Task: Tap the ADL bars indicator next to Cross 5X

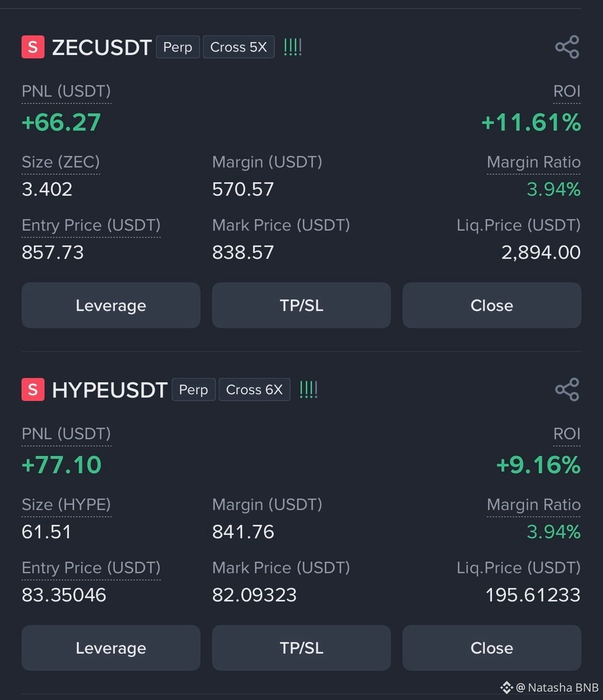Action: pyautogui.click(x=292, y=47)
